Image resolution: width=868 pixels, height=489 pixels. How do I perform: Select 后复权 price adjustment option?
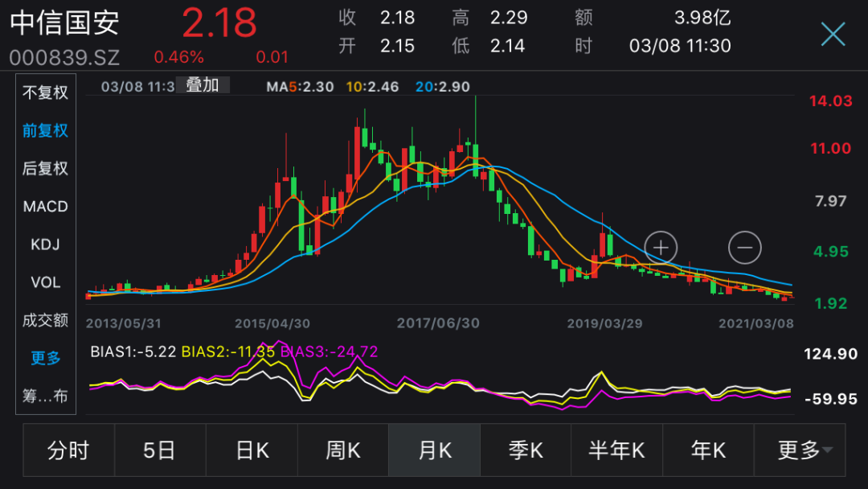45,168
